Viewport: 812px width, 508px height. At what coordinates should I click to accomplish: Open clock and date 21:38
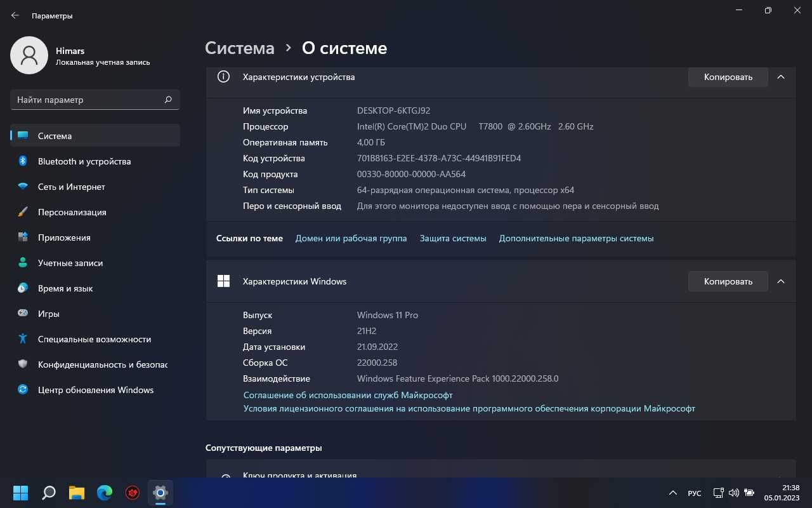point(782,493)
